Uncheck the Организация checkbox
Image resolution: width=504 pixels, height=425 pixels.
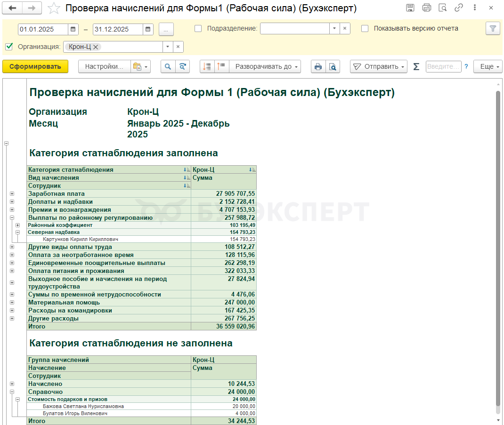[x=9, y=47]
